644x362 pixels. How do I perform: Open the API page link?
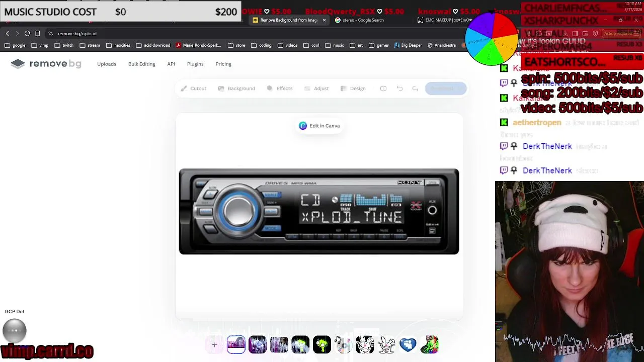[171, 64]
